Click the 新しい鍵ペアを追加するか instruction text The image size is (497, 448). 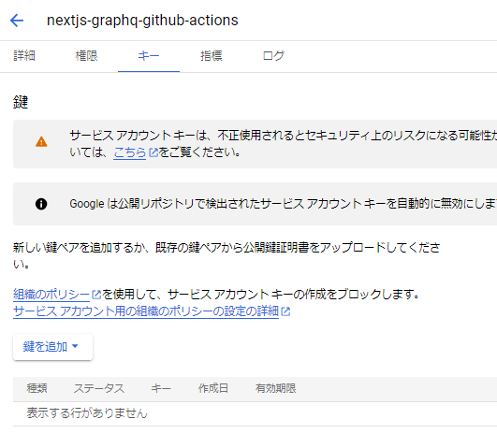coord(227,255)
